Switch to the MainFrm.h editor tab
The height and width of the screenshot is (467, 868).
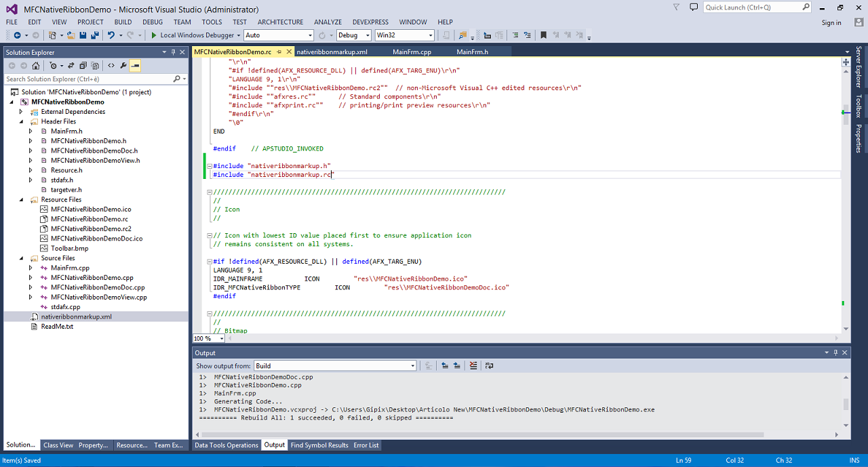472,52
